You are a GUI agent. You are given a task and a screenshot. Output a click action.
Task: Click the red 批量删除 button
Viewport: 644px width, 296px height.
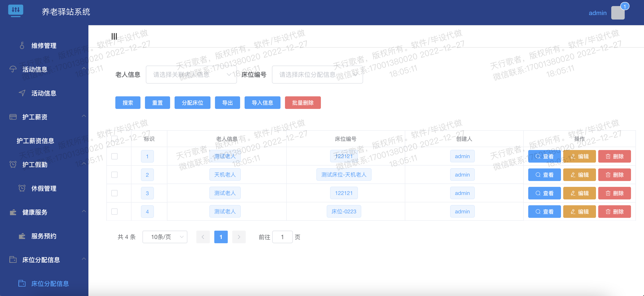303,103
